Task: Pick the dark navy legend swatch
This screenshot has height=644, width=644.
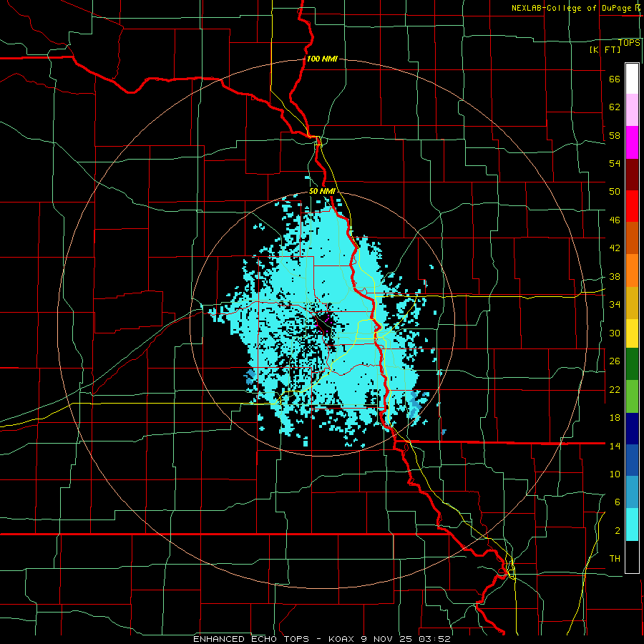Action: (632, 429)
